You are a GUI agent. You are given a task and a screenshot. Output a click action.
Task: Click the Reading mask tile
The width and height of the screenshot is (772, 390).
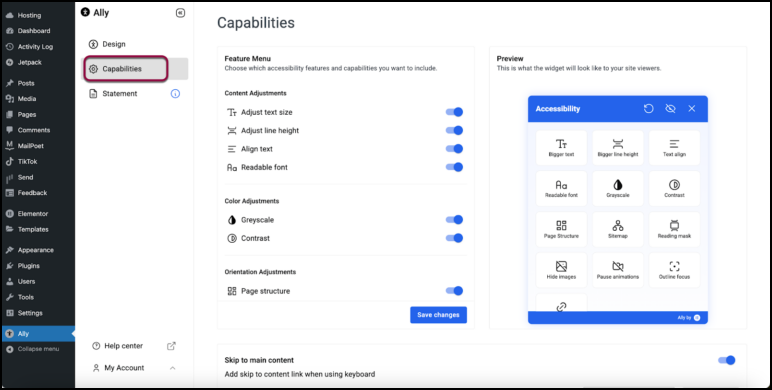[x=674, y=229]
